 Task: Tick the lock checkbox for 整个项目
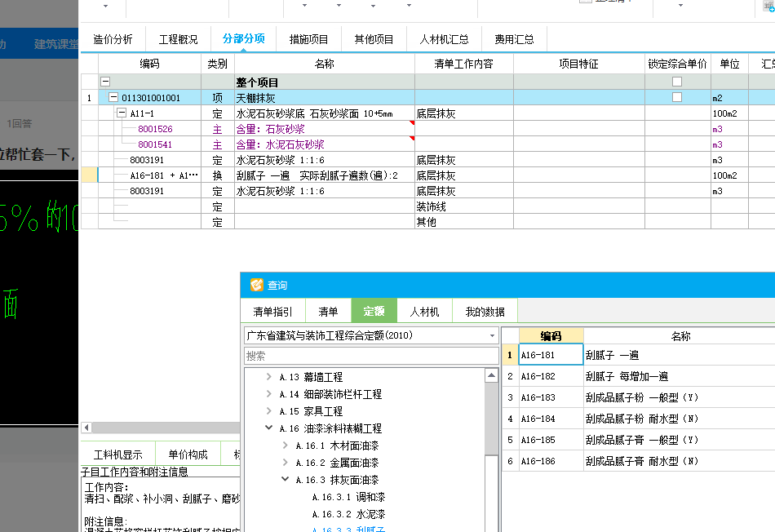[x=677, y=82]
